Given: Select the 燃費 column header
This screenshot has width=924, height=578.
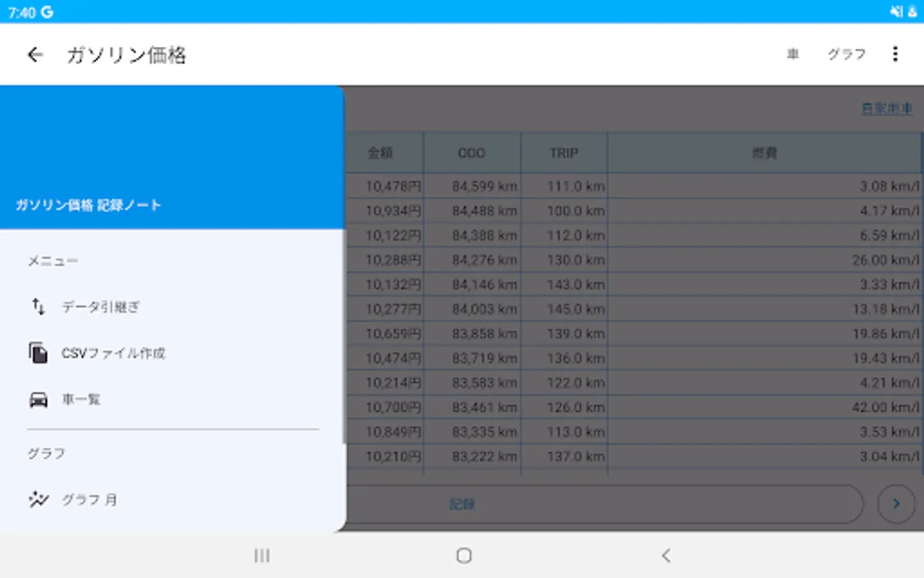Looking at the screenshot, I should (x=764, y=153).
